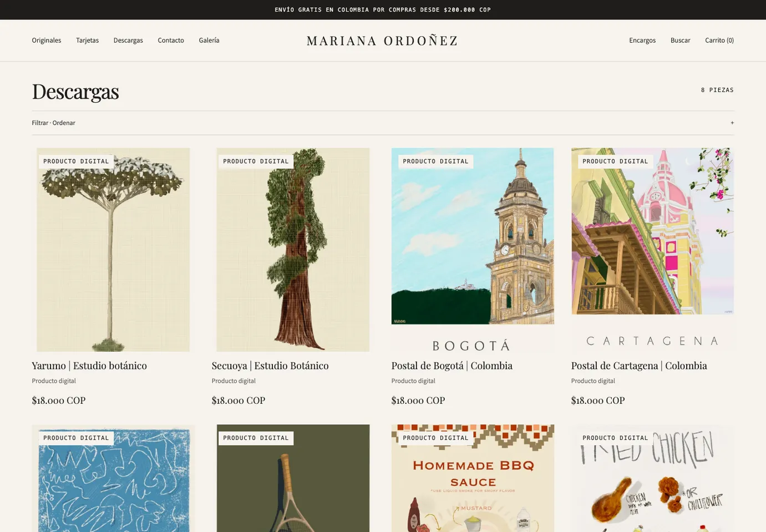Open the tennis racket artwork thumbnail
Screen dimensions: 766x532
click(x=293, y=478)
